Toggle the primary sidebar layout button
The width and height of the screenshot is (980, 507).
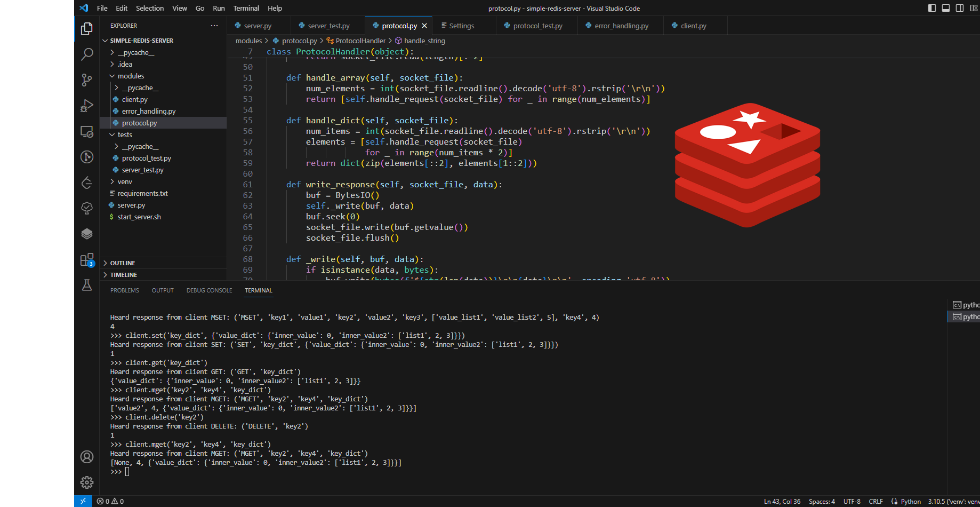click(932, 8)
